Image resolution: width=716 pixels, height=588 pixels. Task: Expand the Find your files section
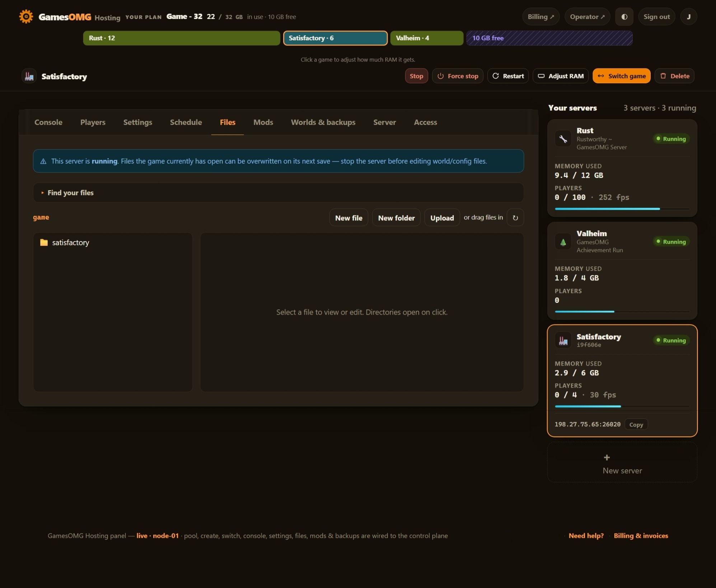pos(278,193)
